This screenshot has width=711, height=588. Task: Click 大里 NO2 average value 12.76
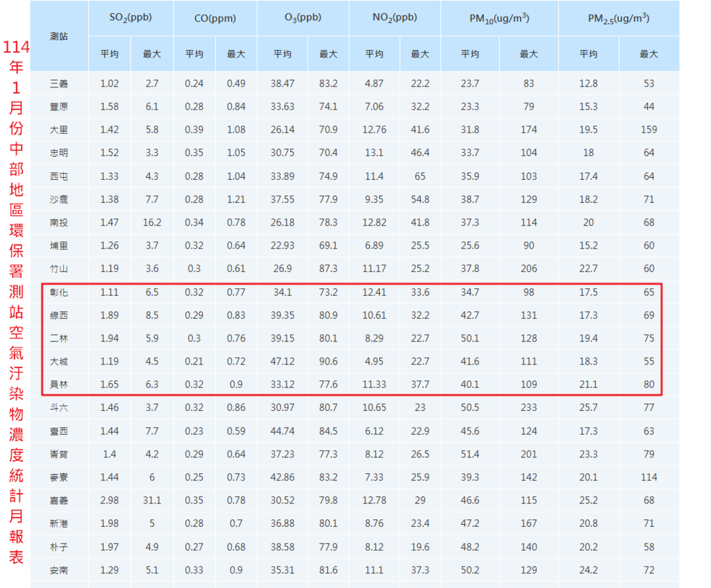coord(374,130)
